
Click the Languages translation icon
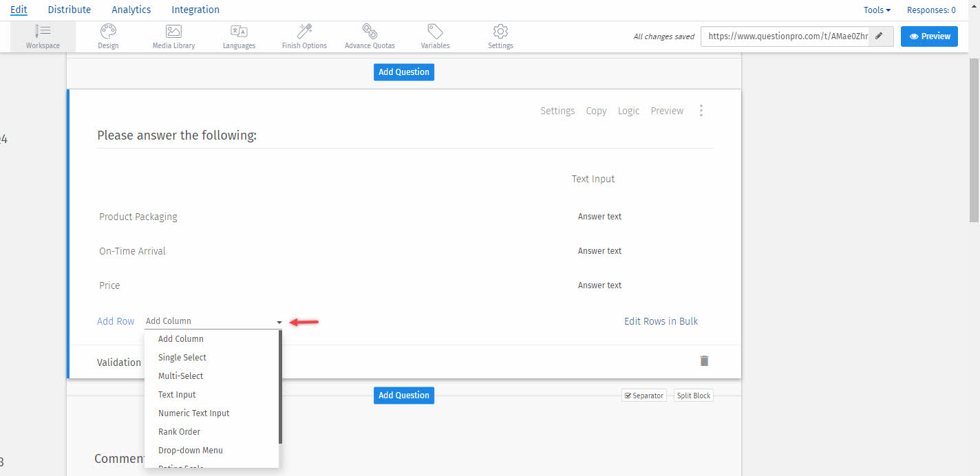pos(239,32)
